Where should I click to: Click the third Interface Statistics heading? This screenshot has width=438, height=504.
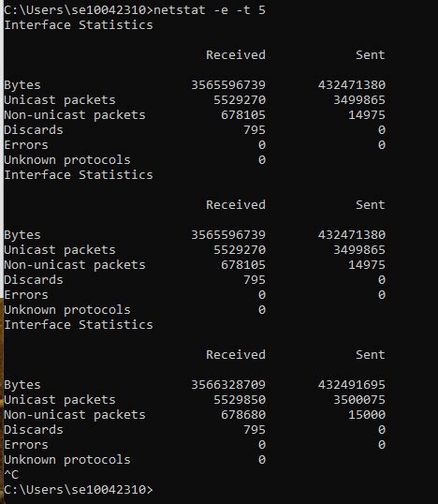tap(79, 325)
